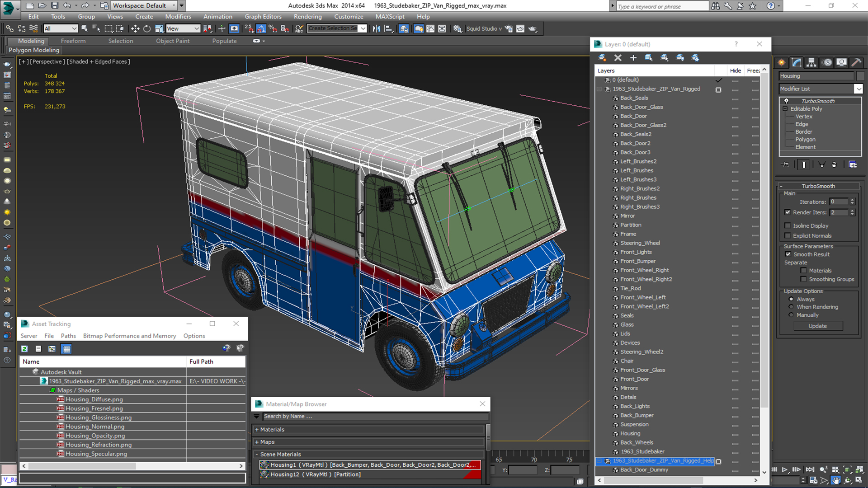
Task: Click the Undo arrow icon
Action: pyautogui.click(x=67, y=5)
